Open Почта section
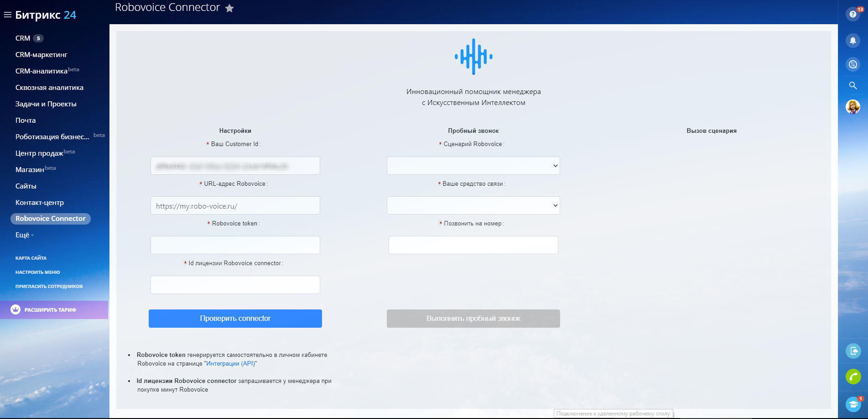This screenshot has height=419, width=868. [26, 120]
